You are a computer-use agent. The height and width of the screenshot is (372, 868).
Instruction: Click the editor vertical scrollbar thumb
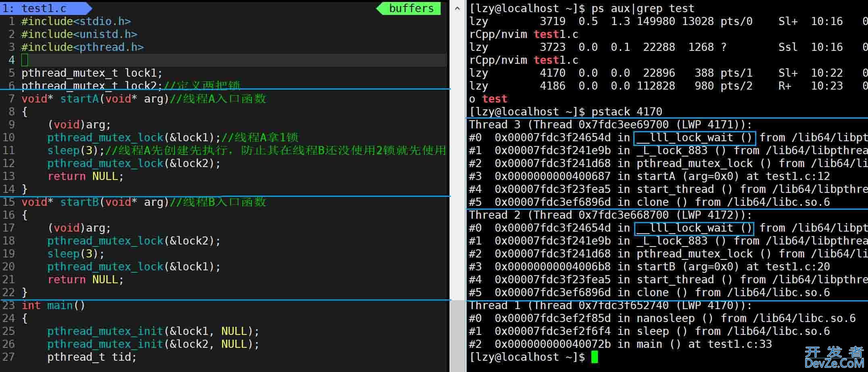pyautogui.click(x=457, y=336)
